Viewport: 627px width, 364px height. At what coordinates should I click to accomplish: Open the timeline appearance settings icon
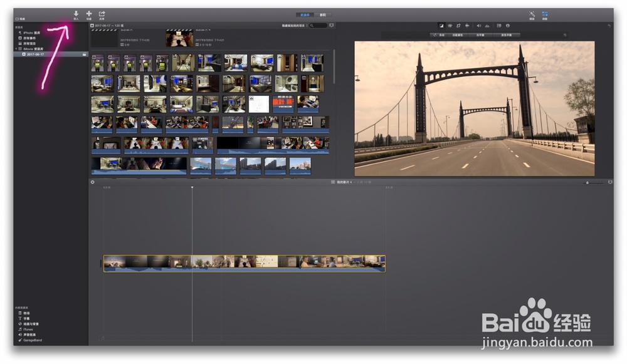pos(610,182)
